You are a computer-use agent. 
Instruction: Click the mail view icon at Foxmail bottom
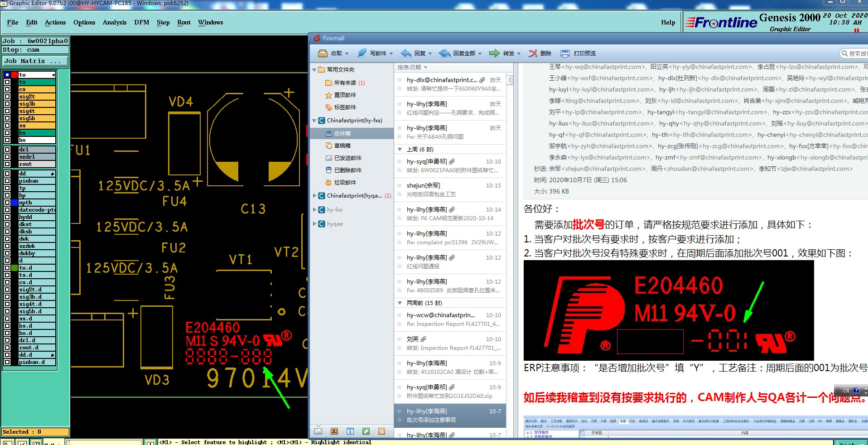pos(318,431)
